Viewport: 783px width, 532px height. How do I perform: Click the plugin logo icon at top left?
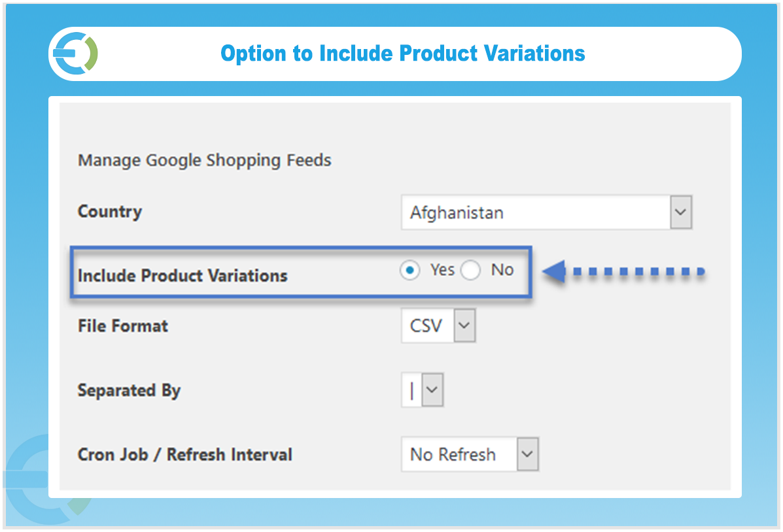(73, 54)
